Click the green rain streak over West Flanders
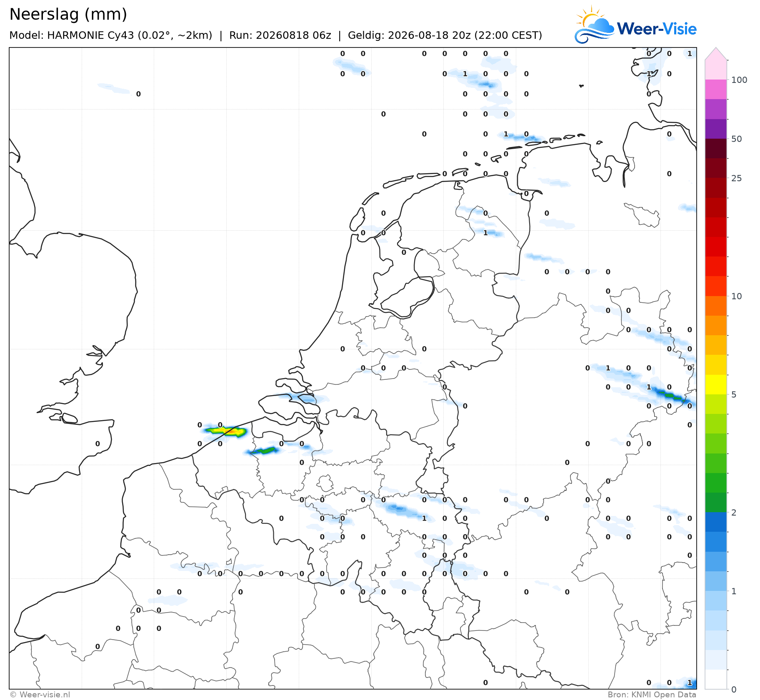This screenshot has height=700, width=760. click(263, 451)
